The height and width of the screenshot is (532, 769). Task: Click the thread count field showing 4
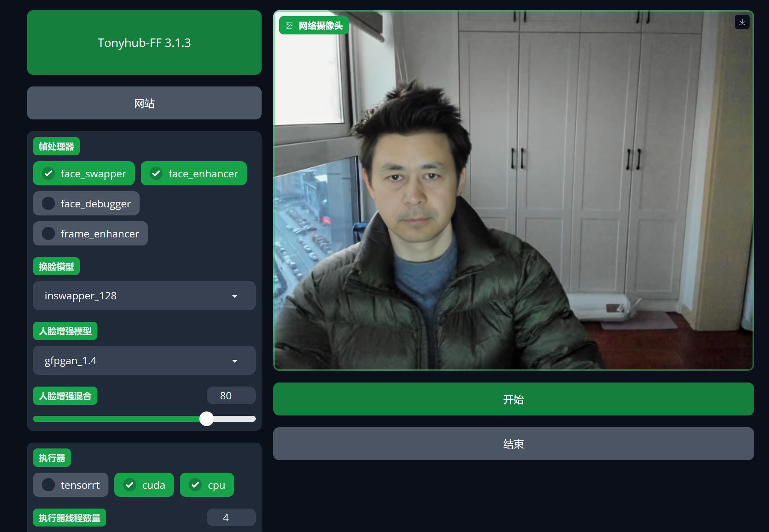(x=231, y=517)
